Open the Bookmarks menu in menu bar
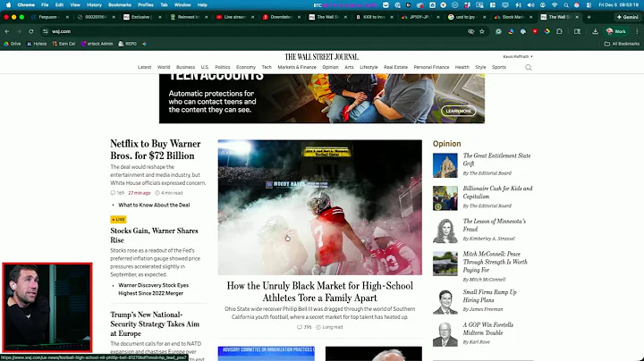Viewport: 644px width, 361px height. [x=120, y=5]
